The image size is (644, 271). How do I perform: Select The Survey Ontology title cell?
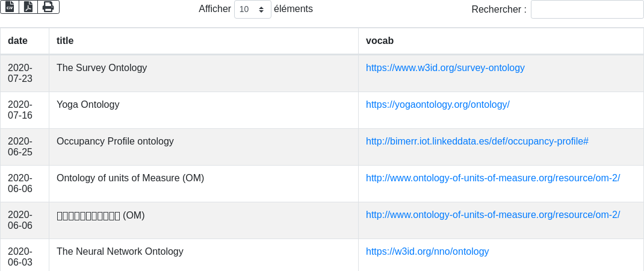[x=203, y=73]
